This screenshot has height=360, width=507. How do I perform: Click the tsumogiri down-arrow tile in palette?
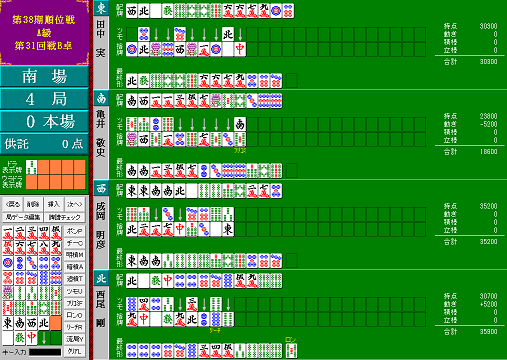(44, 338)
